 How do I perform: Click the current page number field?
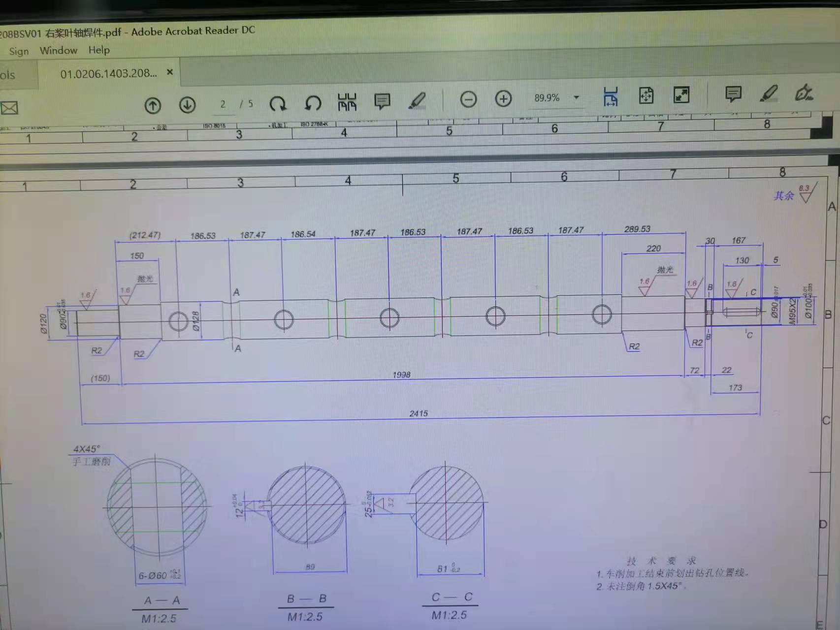click(x=223, y=104)
